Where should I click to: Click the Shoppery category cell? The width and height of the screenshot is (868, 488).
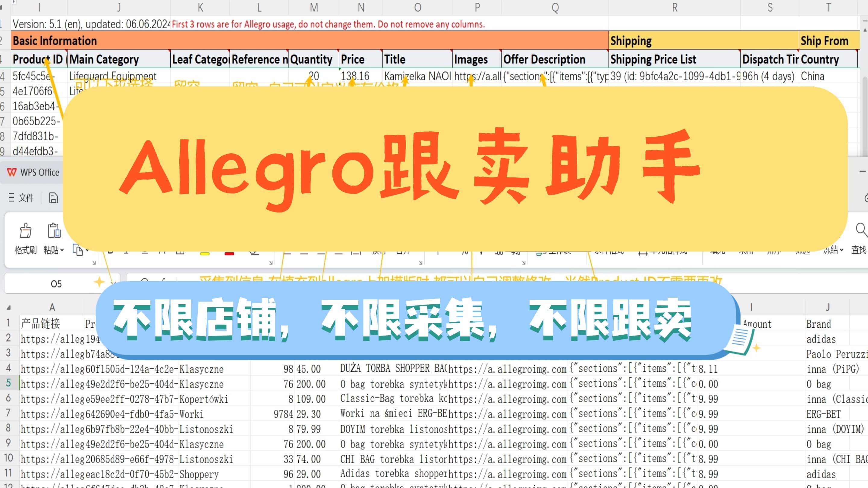click(x=214, y=474)
